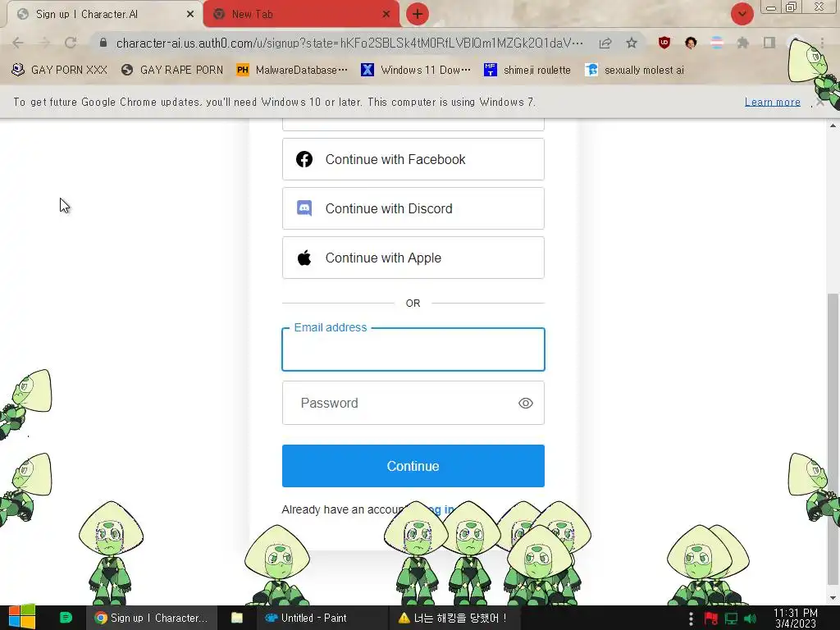Click the striped flag extension icon
Viewport: 840px width, 630px height.
click(717, 43)
